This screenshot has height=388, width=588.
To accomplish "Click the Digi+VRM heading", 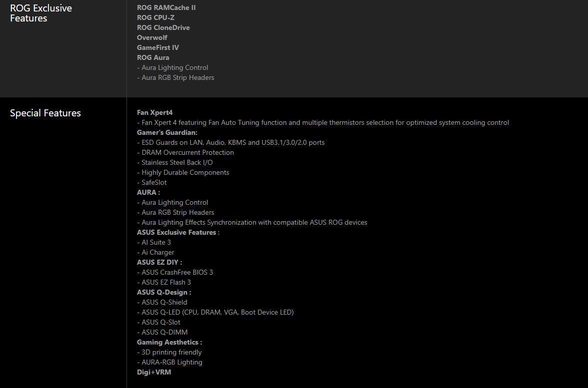I will [x=154, y=373].
